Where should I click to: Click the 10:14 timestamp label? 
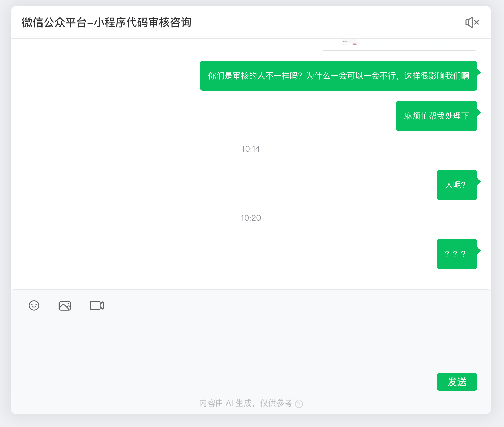251,149
